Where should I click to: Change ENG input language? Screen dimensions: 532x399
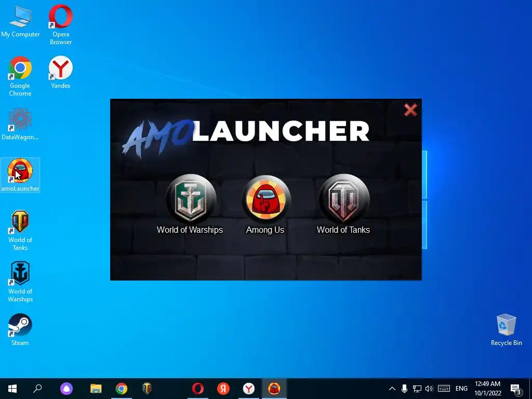click(461, 389)
